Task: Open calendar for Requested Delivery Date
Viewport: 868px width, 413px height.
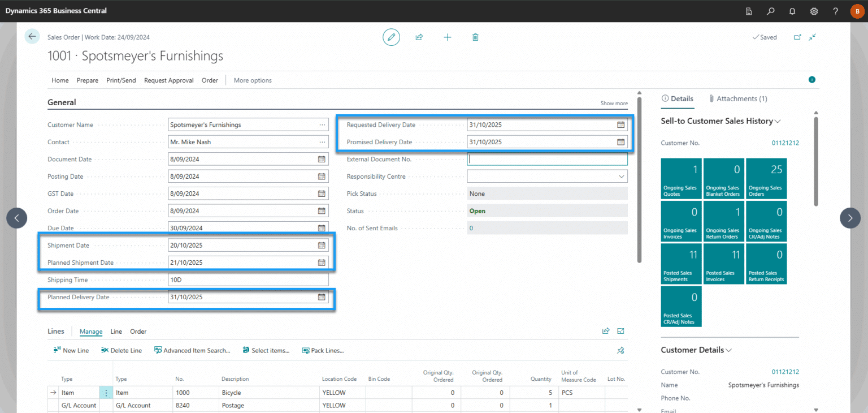Action: tap(620, 125)
